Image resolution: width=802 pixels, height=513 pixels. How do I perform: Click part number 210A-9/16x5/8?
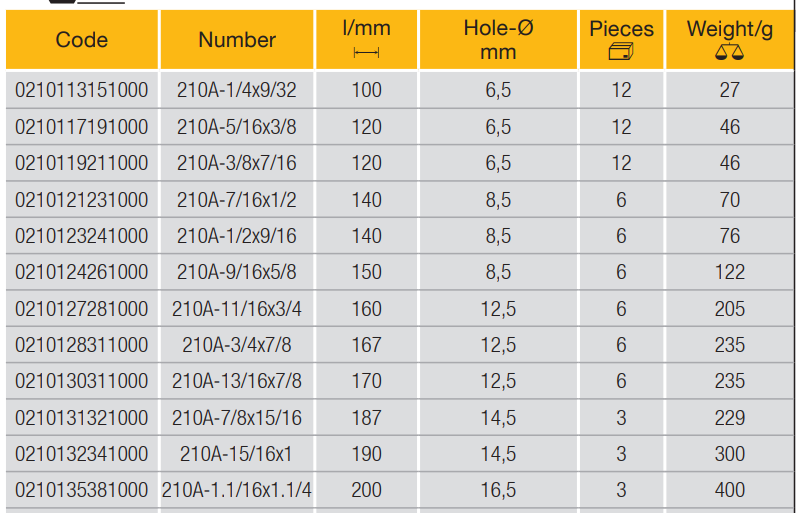[x=237, y=272]
